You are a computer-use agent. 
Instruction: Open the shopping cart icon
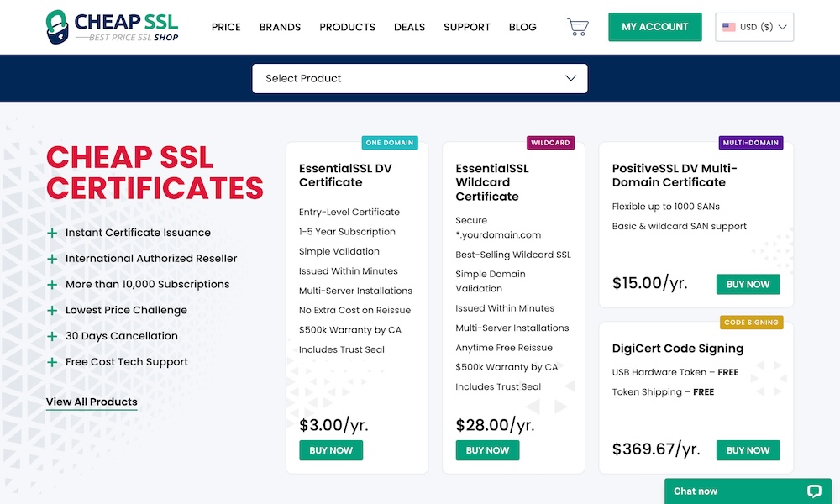[578, 27]
